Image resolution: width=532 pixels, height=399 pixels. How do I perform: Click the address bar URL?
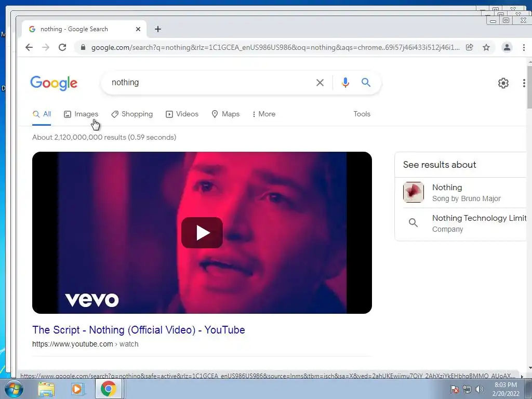pos(275,47)
